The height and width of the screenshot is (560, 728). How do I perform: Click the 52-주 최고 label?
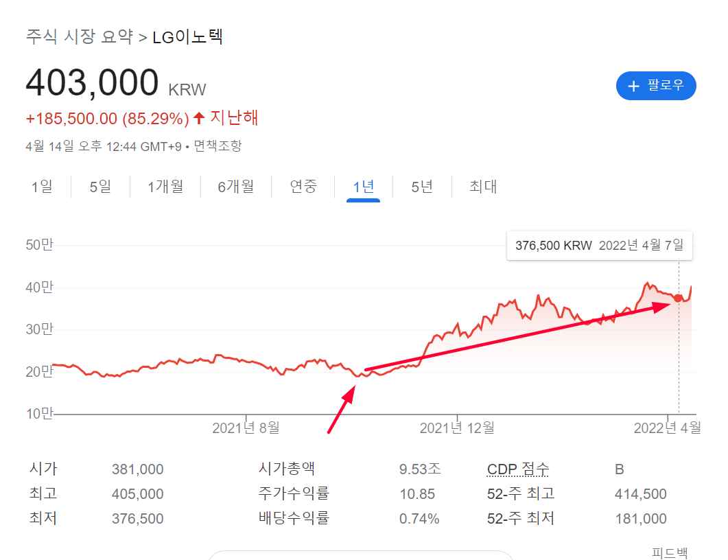[x=521, y=493]
